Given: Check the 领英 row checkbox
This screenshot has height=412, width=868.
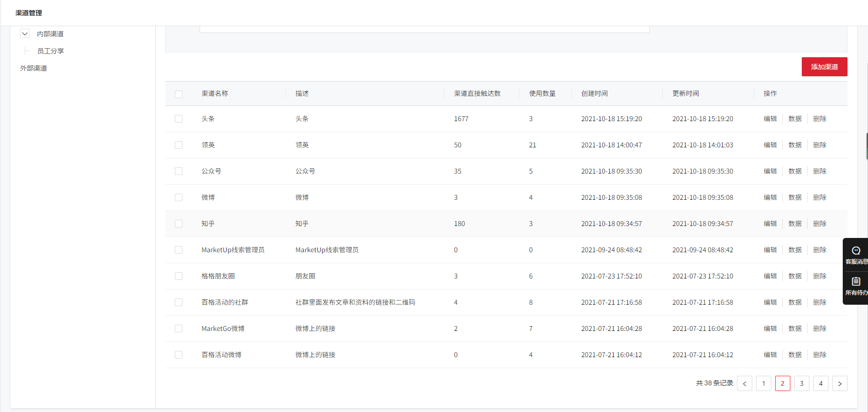Looking at the screenshot, I should point(179,145).
